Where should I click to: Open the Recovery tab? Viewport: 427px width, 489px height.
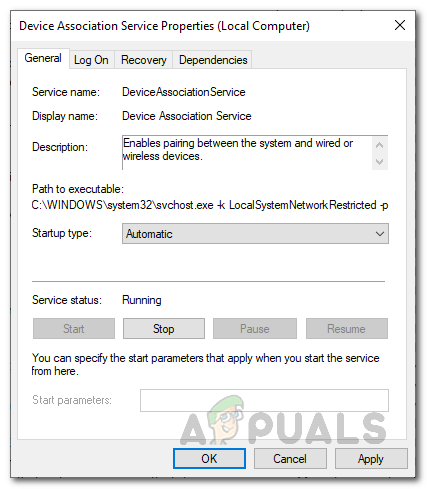click(143, 60)
